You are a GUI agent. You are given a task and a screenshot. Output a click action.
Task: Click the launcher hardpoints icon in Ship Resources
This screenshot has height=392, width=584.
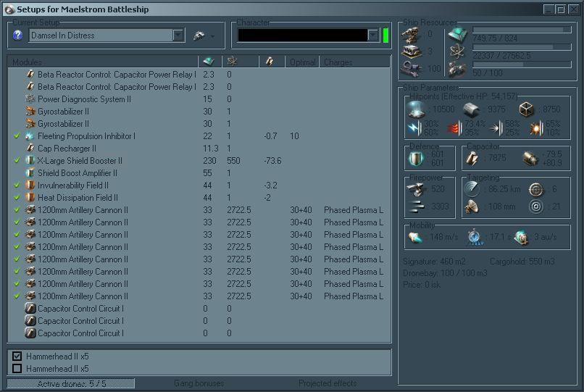[x=411, y=51]
